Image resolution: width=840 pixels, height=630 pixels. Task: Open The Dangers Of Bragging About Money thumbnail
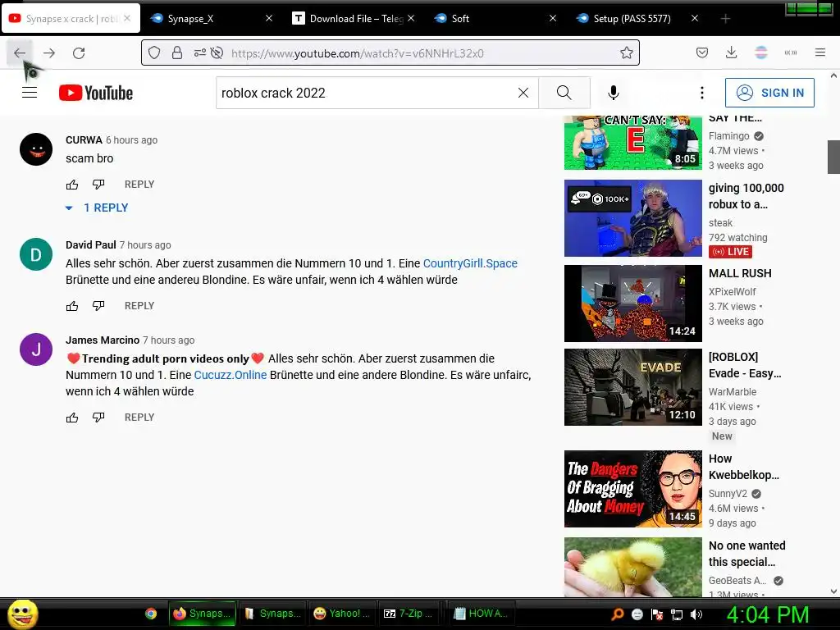[633, 489]
